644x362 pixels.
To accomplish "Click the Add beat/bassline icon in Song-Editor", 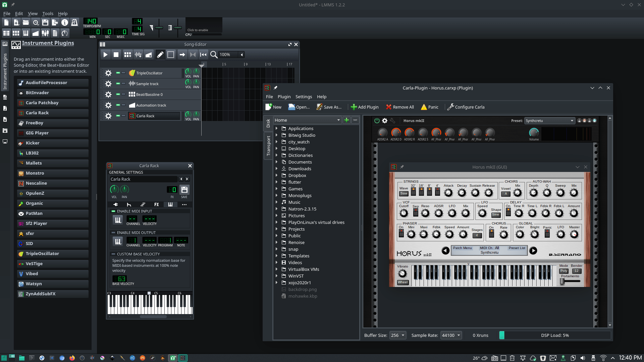I will [127, 55].
